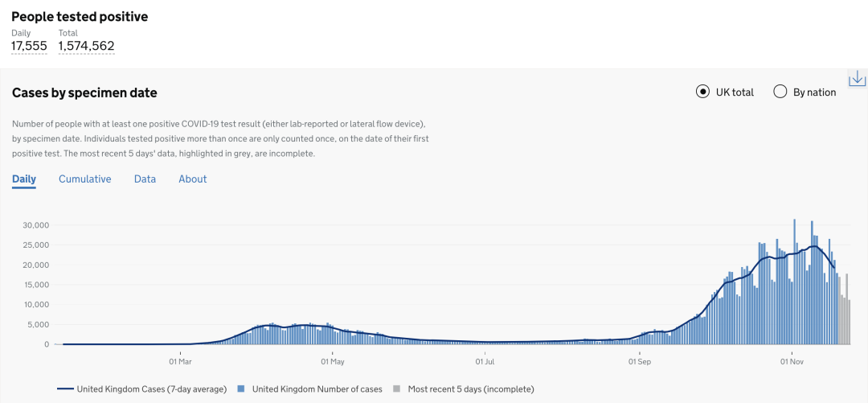Viewport: 868px width, 403px height.
Task: Select the By nation radio button
Action: (780, 92)
